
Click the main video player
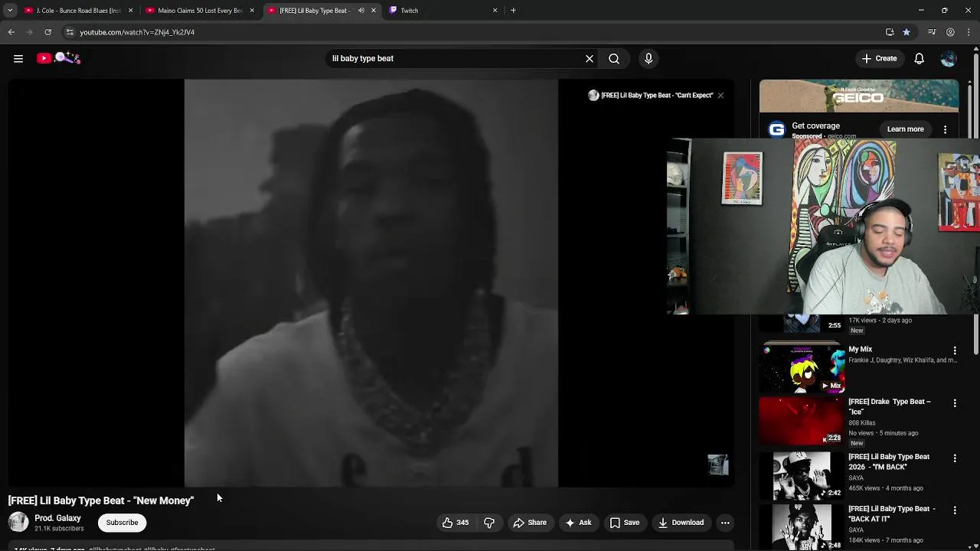pyautogui.click(x=371, y=283)
